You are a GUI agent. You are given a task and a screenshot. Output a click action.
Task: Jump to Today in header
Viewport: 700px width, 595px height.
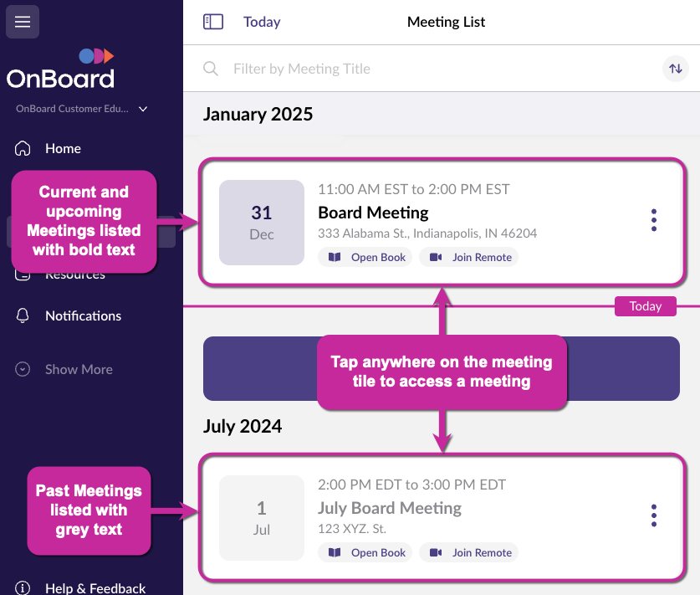coord(262,23)
